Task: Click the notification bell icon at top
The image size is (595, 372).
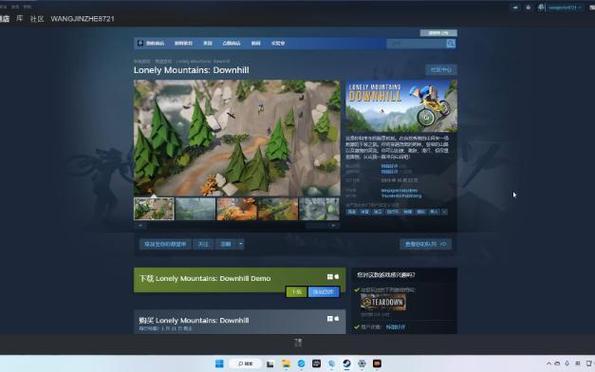Action: click(528, 7)
